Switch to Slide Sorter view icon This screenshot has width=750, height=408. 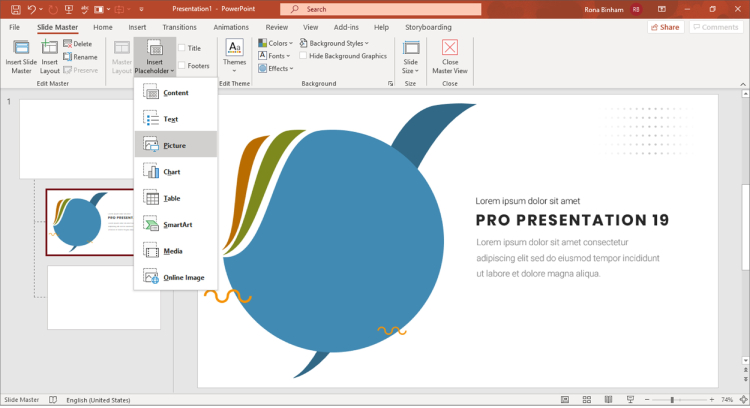pyautogui.click(x=587, y=399)
